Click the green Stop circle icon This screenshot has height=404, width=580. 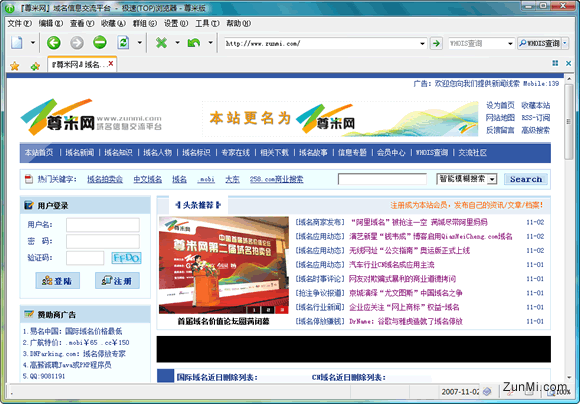[100, 43]
